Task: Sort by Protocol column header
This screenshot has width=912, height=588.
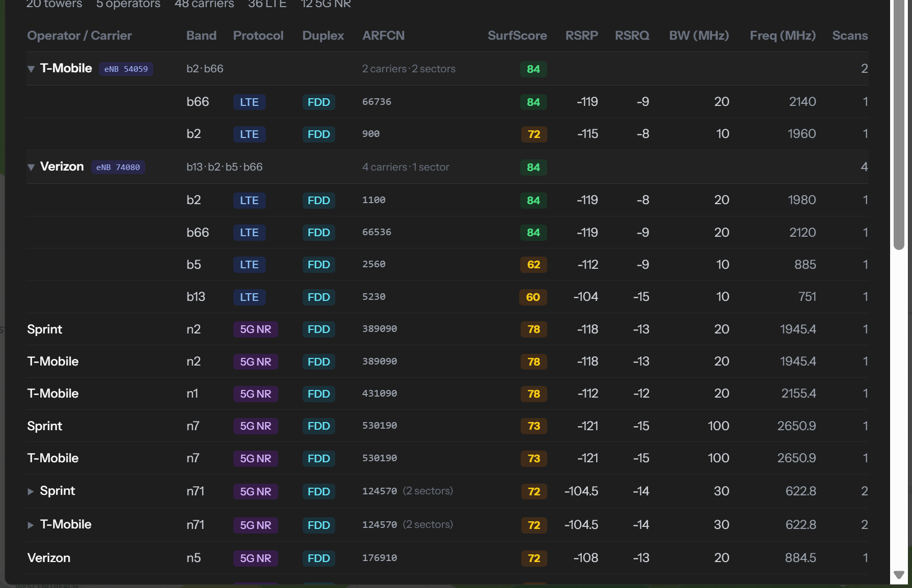Action: tap(258, 36)
